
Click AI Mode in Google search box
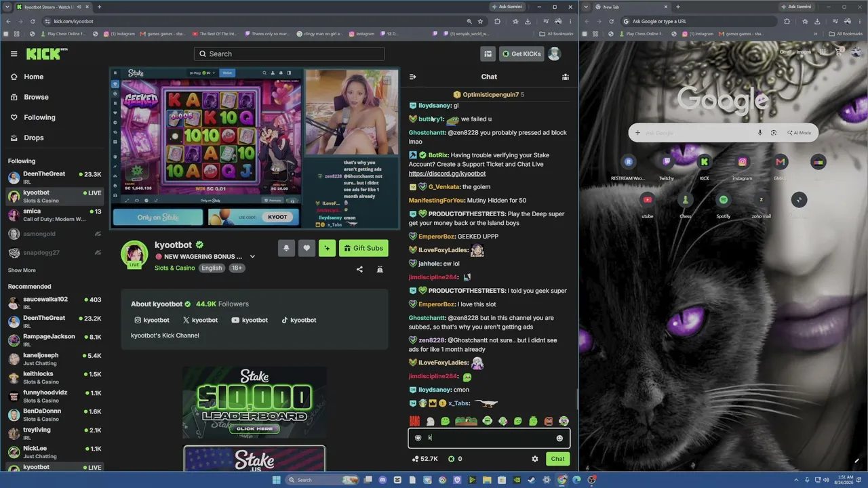(x=798, y=133)
